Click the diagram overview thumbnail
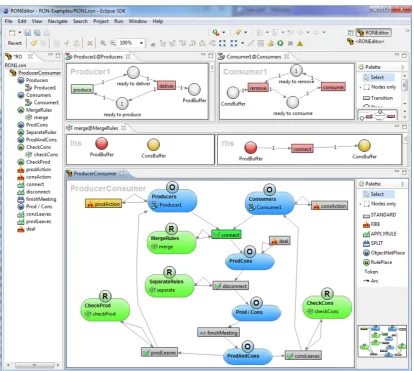The height and width of the screenshot is (371, 414). pos(382,341)
